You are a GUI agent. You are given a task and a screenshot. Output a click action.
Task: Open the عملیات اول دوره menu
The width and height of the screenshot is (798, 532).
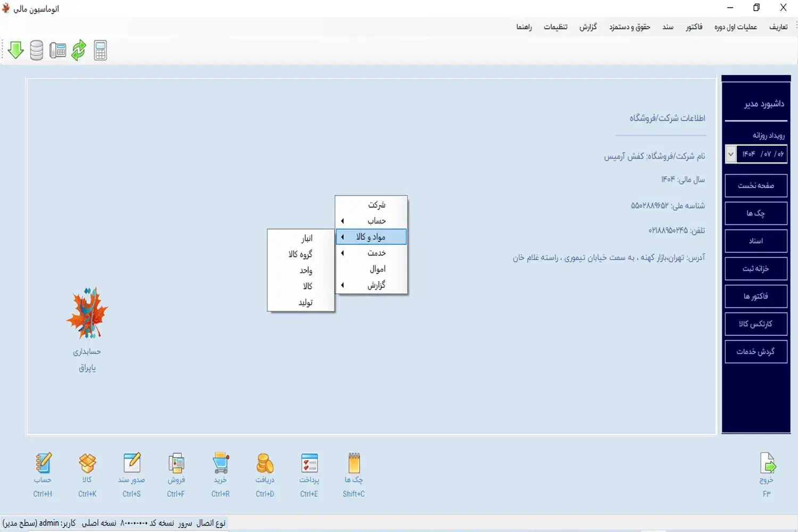(735, 27)
